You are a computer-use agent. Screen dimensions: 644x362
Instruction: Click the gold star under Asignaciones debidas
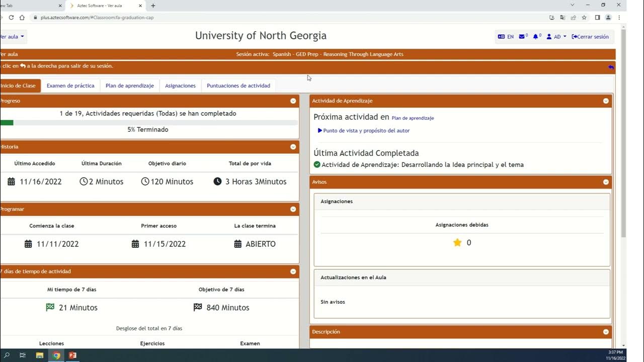457,242
